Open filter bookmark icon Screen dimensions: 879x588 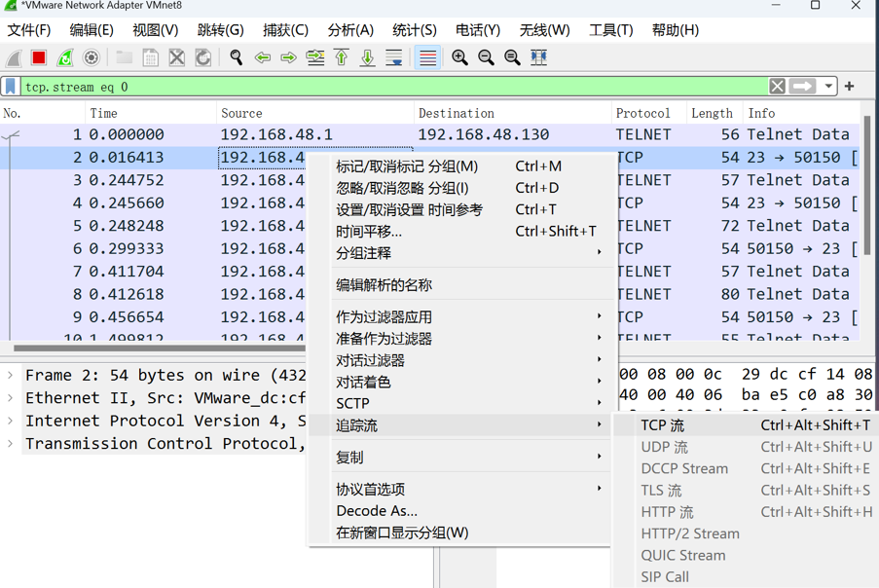tap(10, 87)
